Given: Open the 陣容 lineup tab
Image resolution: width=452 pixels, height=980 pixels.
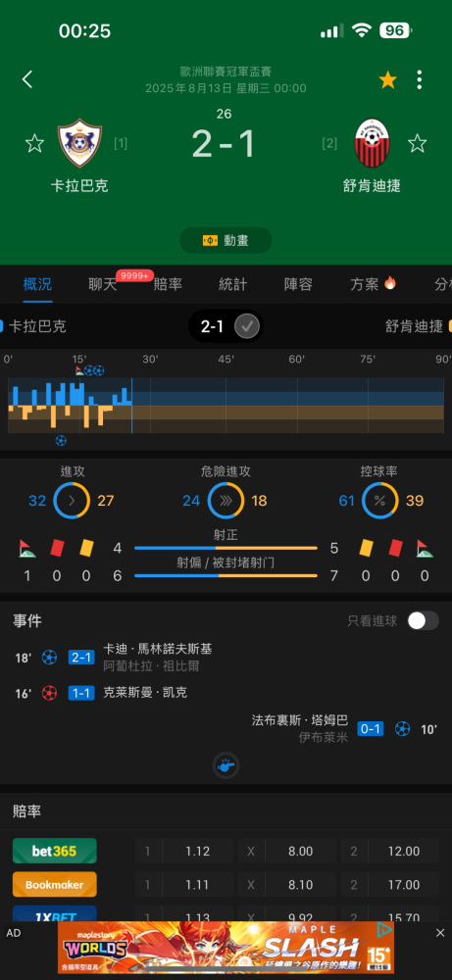Looking at the screenshot, I should (x=298, y=284).
